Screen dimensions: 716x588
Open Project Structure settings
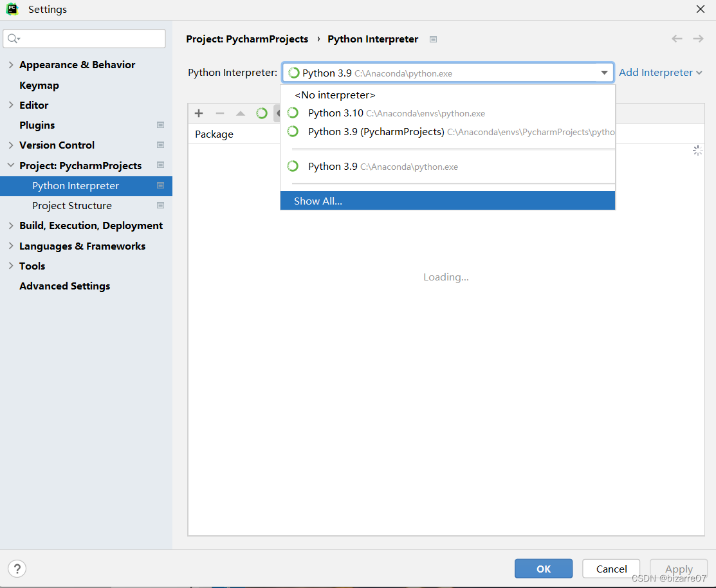point(71,206)
